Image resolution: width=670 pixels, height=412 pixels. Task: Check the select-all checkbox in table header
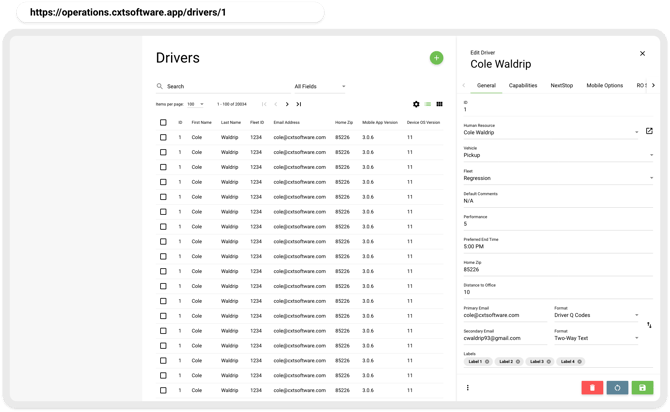[x=163, y=122]
